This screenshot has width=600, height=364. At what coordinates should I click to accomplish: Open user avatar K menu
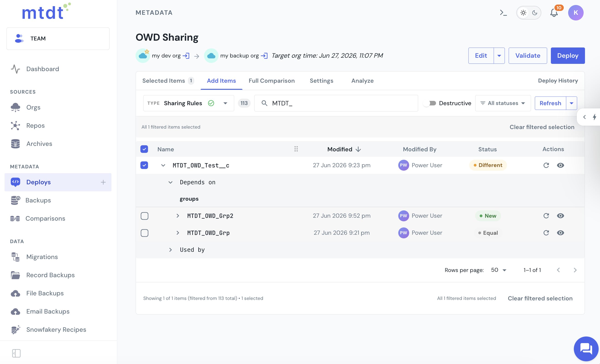[576, 13]
